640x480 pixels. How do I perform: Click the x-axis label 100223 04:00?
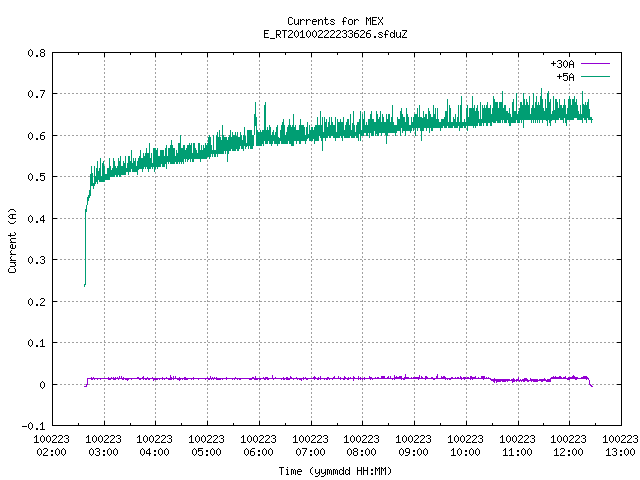154,445
